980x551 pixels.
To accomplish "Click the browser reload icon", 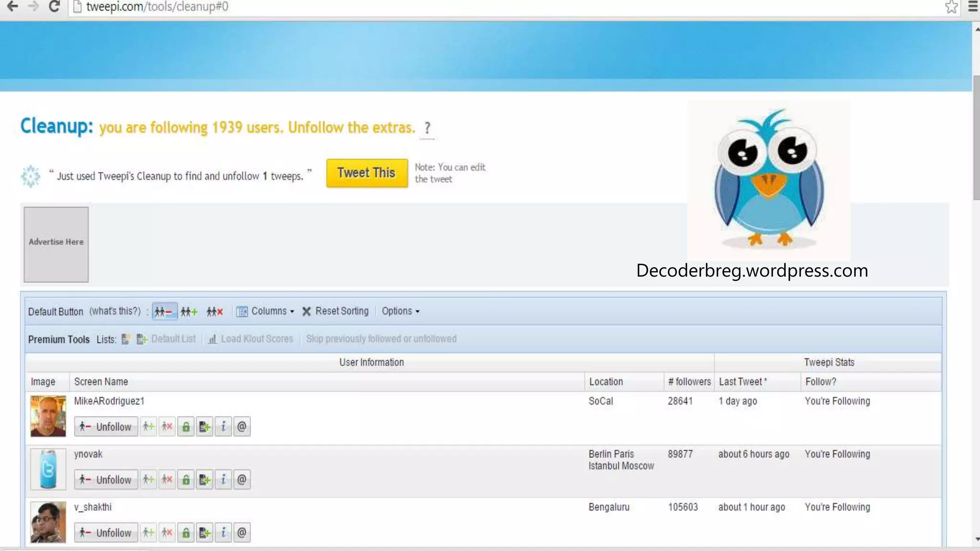I will pyautogui.click(x=54, y=7).
